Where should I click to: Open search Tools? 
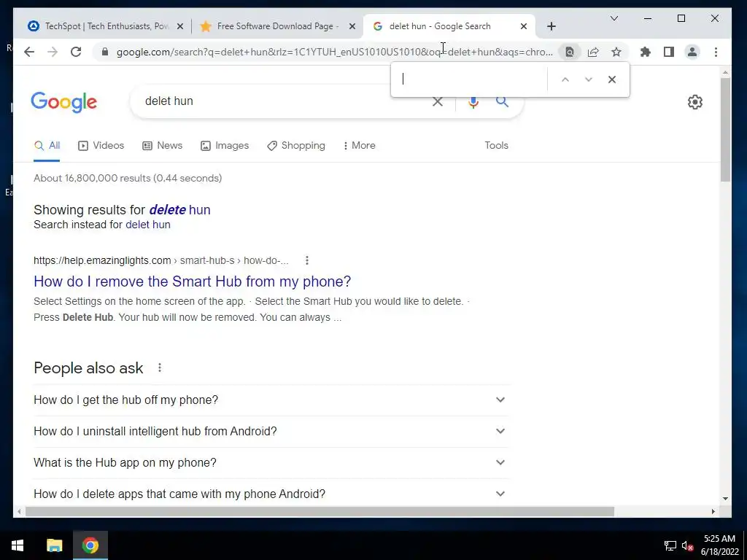pos(496,146)
